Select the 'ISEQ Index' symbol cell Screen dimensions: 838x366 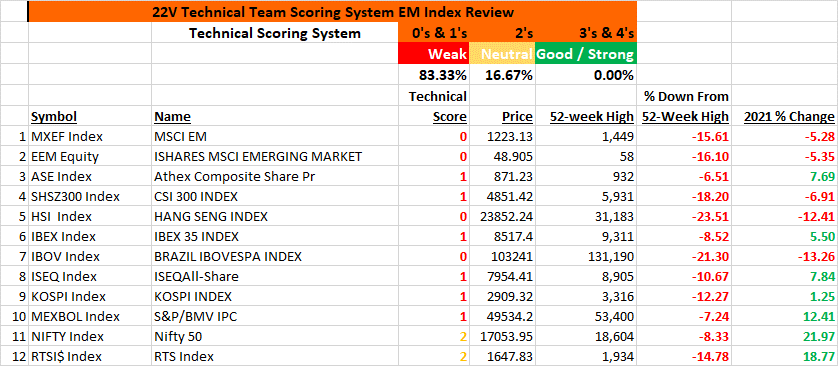[90, 277]
